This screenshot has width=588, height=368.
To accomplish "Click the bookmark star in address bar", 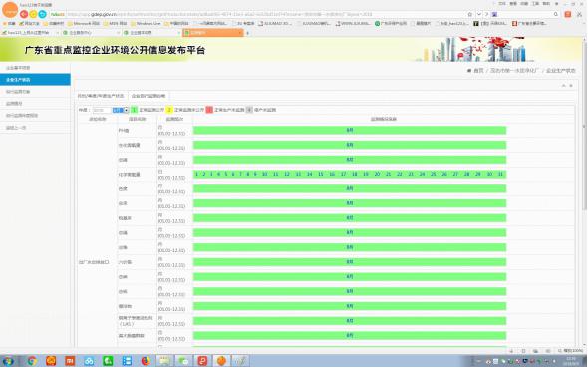I will (469, 14).
